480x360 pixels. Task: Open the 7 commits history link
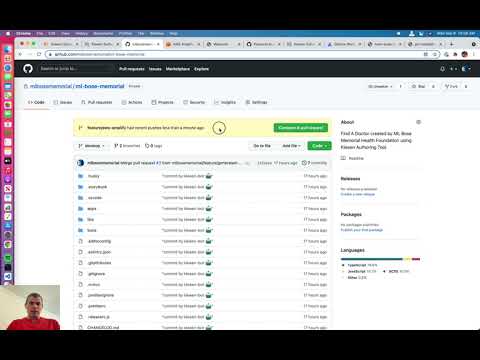[x=314, y=163]
